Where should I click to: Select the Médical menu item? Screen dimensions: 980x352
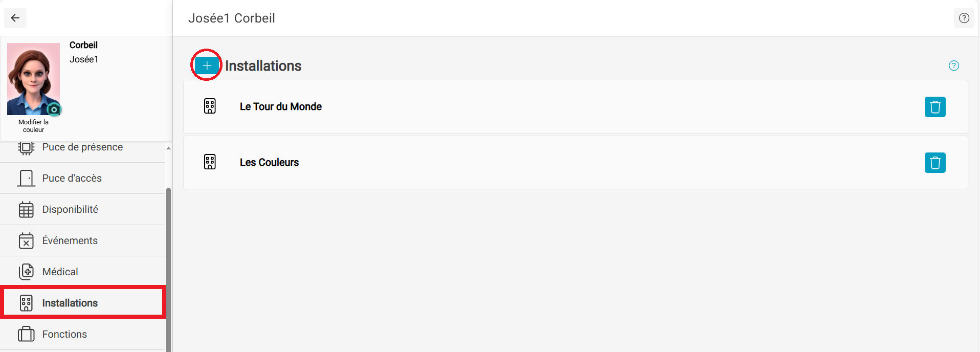pos(83,272)
